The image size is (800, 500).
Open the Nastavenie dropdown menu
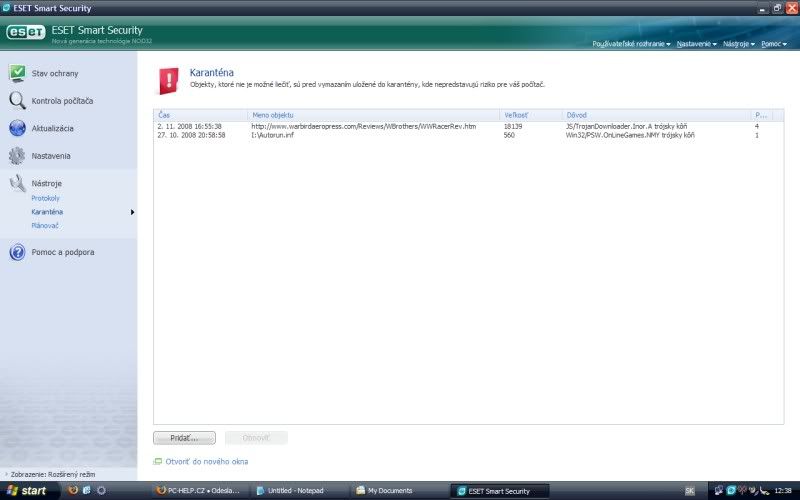click(x=696, y=44)
